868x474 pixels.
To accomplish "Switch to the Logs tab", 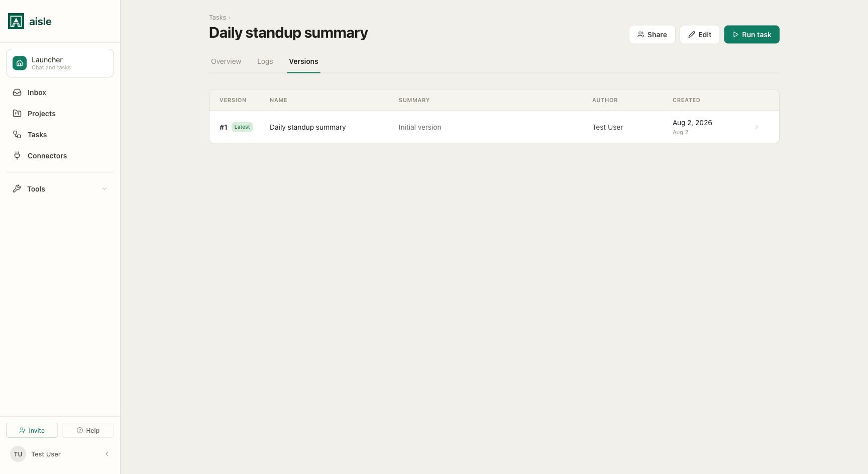I will 265,61.
